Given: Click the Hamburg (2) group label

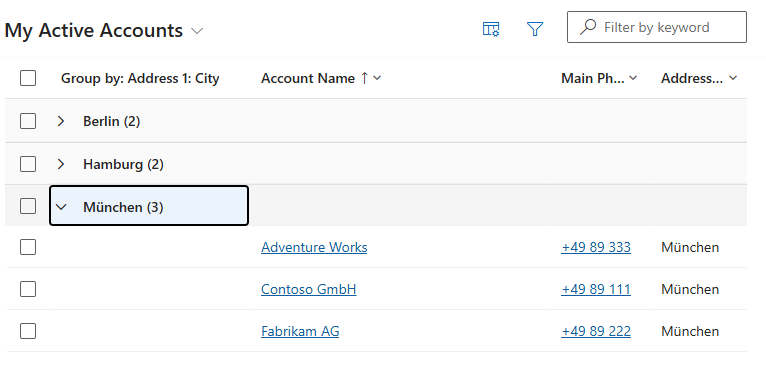Looking at the screenshot, I should 123,164.
